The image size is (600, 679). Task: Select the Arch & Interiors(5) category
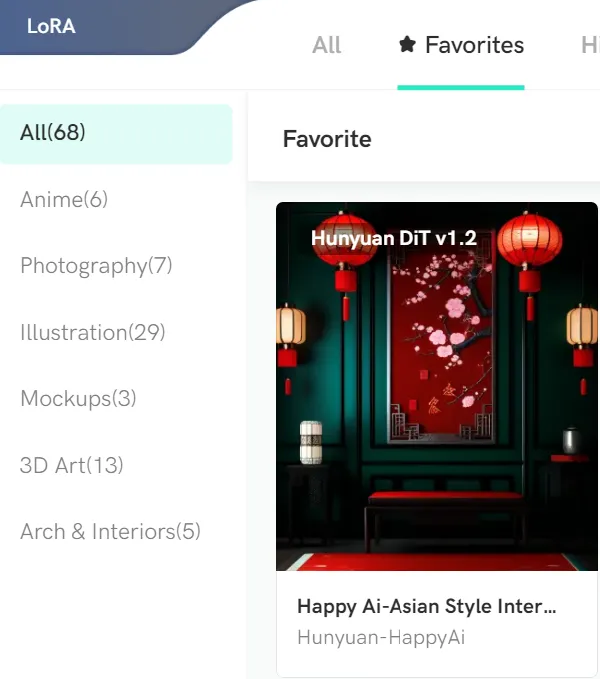110,532
